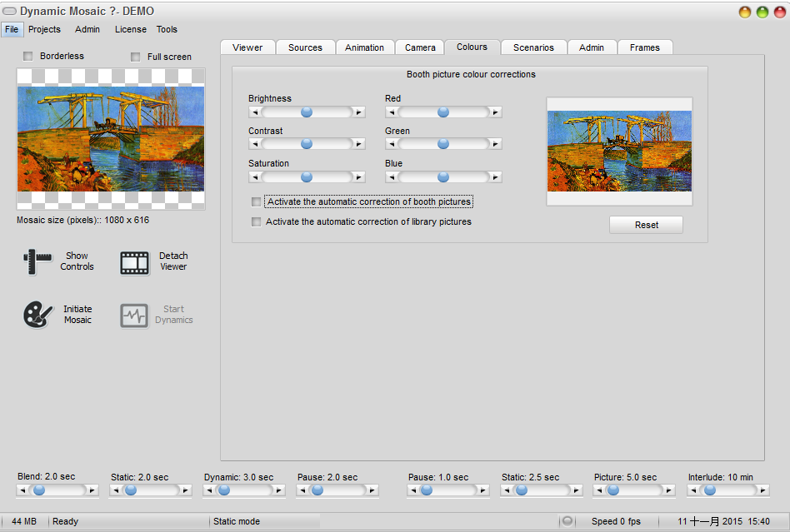Enable the Borderless checkbox
790x532 pixels.
tap(28, 56)
